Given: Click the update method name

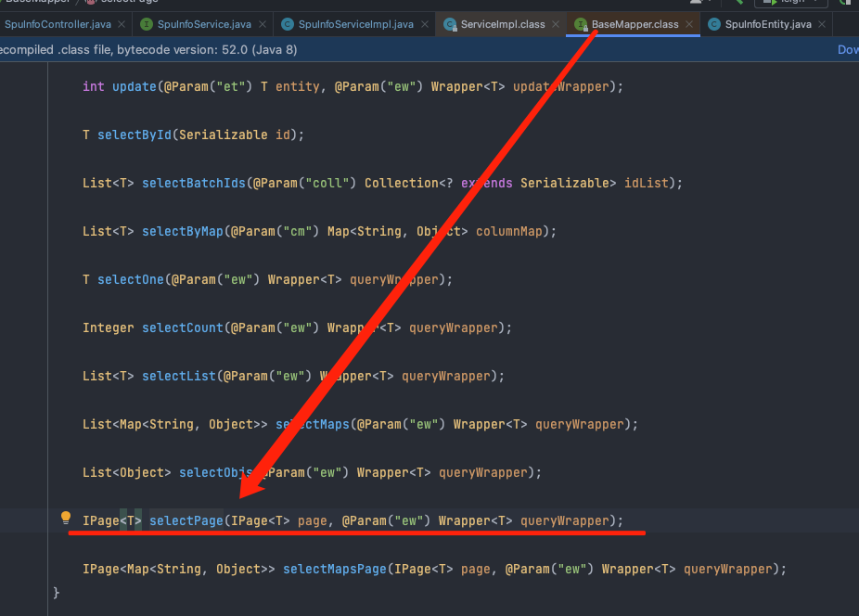Looking at the screenshot, I should [135, 86].
